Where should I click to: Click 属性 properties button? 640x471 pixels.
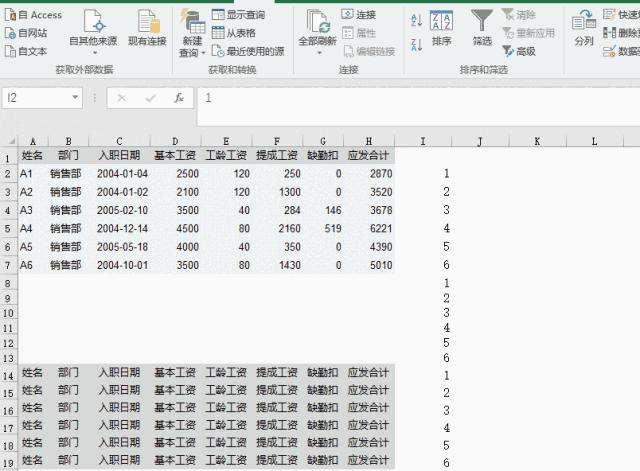point(359,33)
